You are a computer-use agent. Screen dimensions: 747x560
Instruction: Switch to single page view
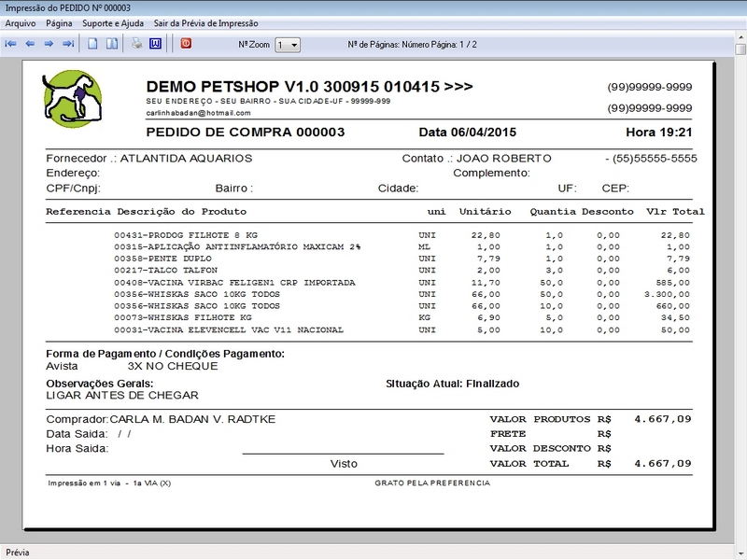(92, 44)
